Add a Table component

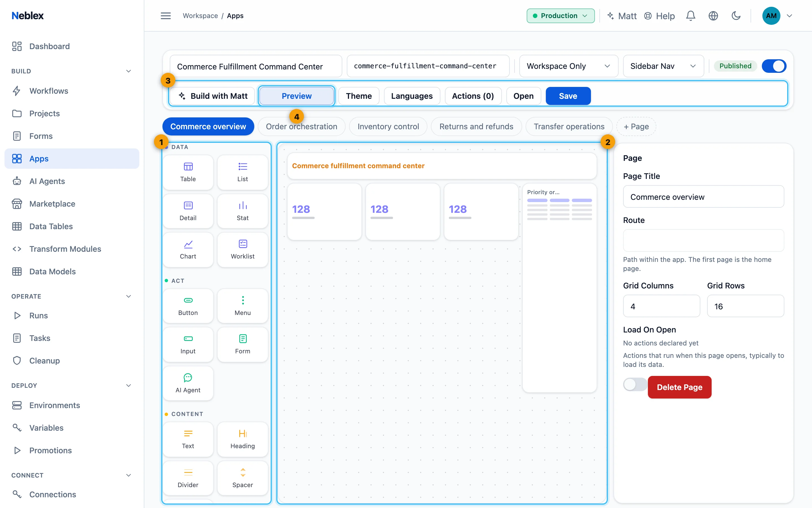[188, 172]
